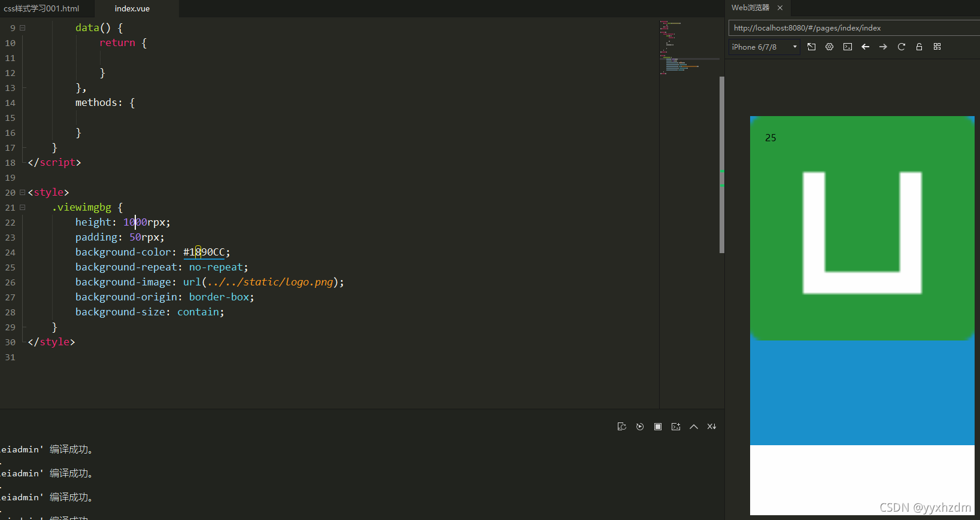
Task: Click the 'height: 1000rpx;' code line
Action: [x=123, y=222]
